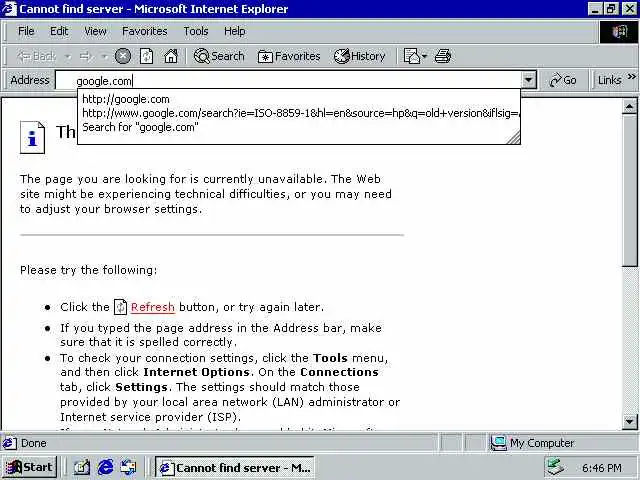The height and width of the screenshot is (480, 640).
Task: Click the My Computer zone indicator
Action: 533,443
